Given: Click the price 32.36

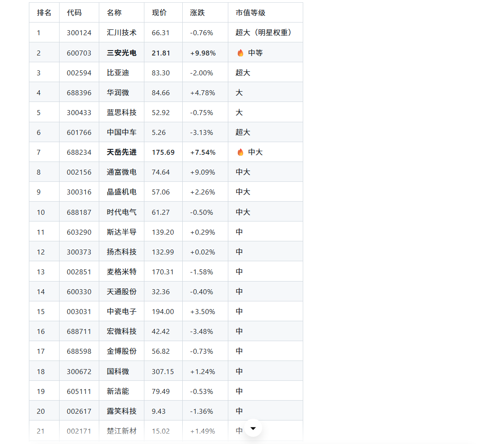Looking at the screenshot, I should tap(161, 292).
